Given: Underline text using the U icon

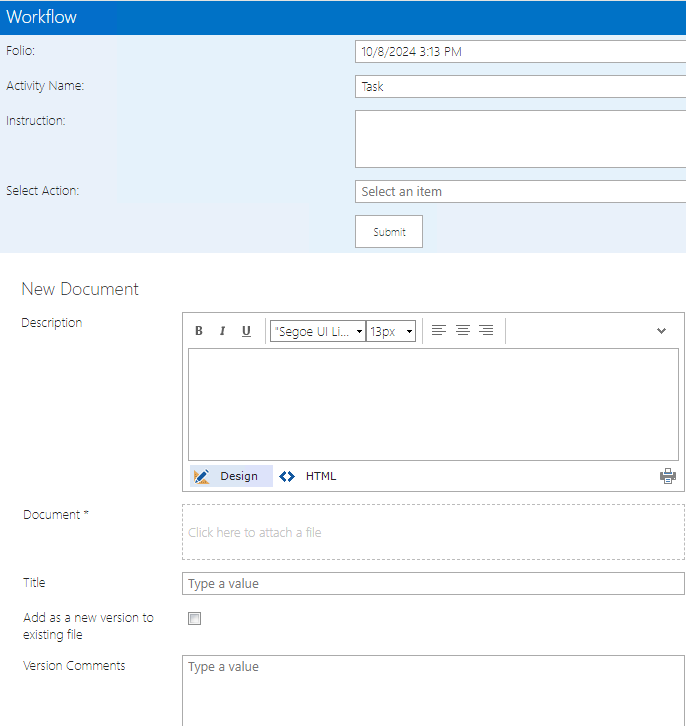Looking at the screenshot, I should [x=246, y=331].
